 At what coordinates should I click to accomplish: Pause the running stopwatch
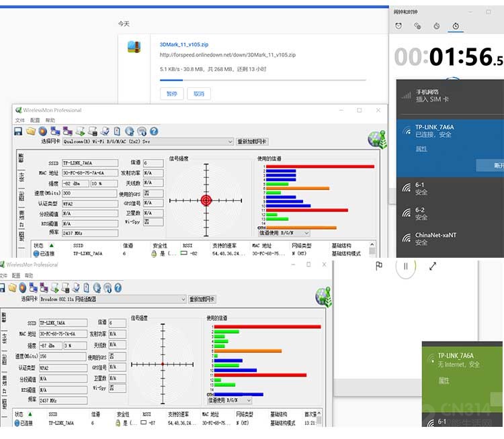pyautogui.click(x=406, y=266)
